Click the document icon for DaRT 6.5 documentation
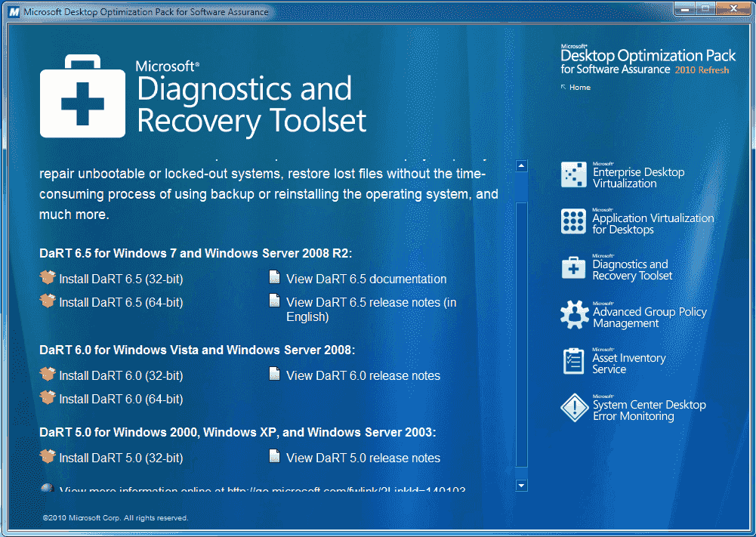 (x=274, y=277)
